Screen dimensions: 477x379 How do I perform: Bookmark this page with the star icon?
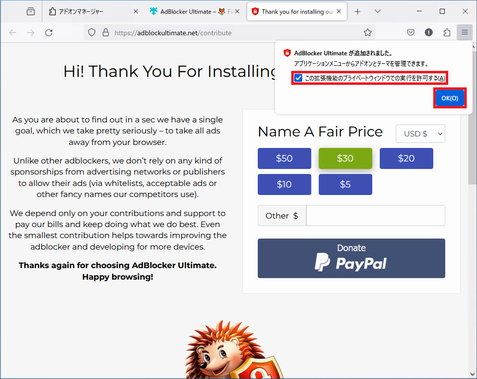[x=367, y=33]
